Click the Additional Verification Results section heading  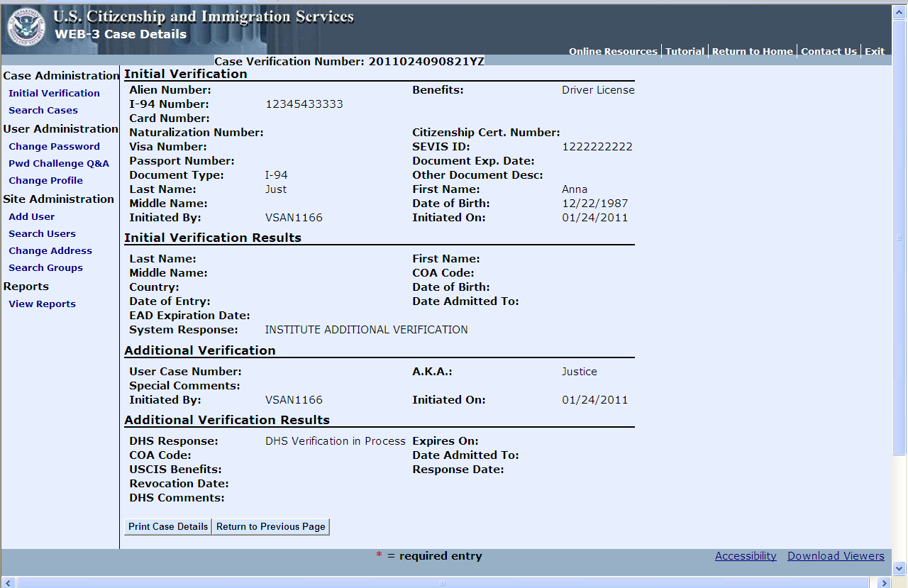tap(227, 420)
